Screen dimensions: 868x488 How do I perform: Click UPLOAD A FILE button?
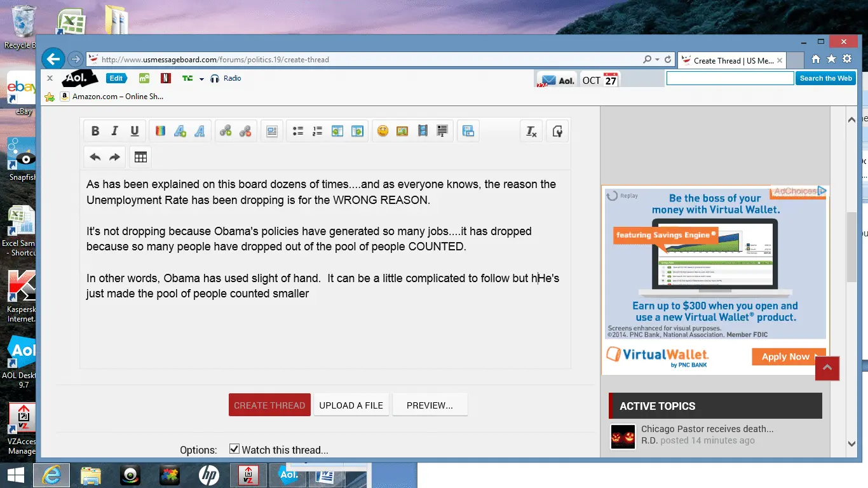[x=351, y=405]
